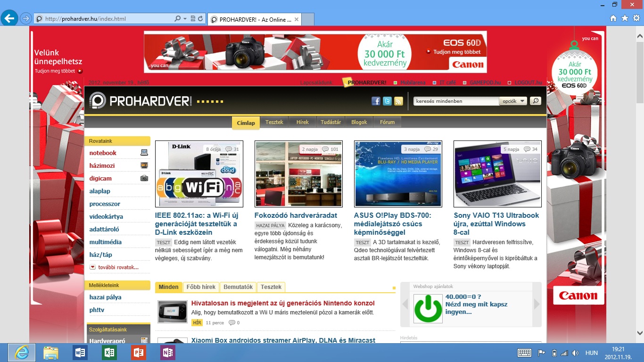Open the D-Link WiFi article thumbnail
The height and width of the screenshot is (362, 644).
pyautogui.click(x=199, y=174)
